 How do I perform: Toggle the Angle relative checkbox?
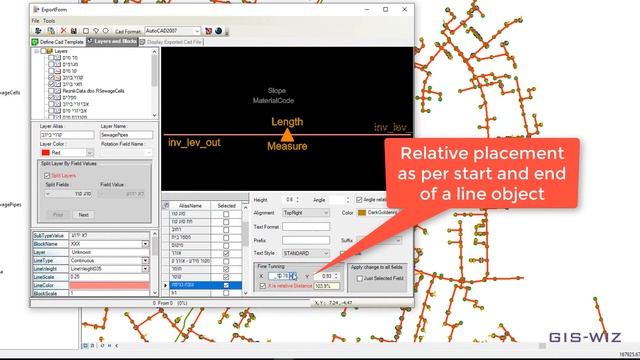pos(359,200)
